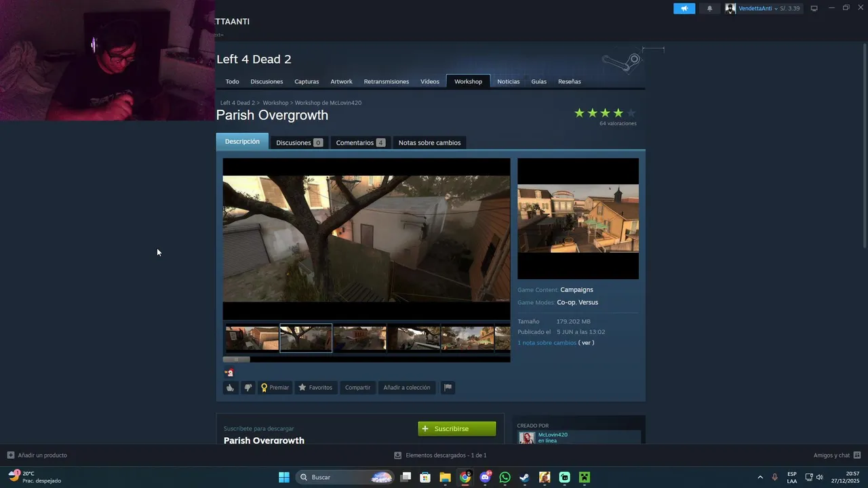Open Elementos descargados downloads status
This screenshot has width=868, height=488.
pos(441,455)
